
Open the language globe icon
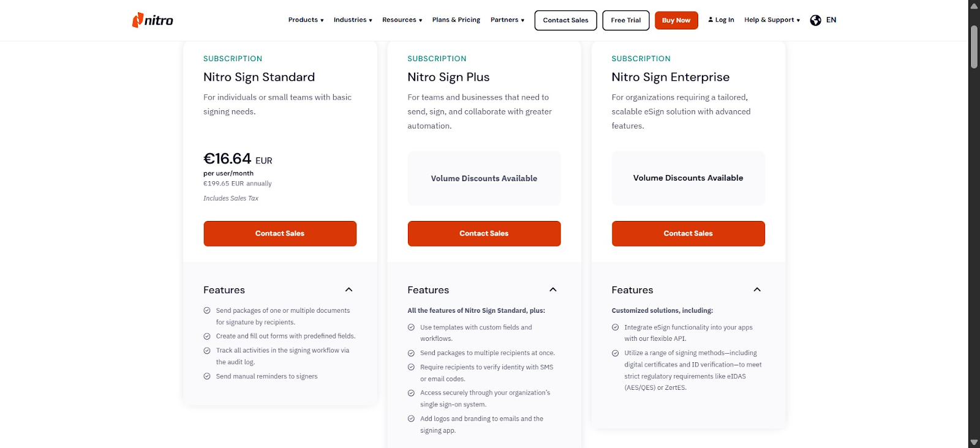tap(815, 20)
